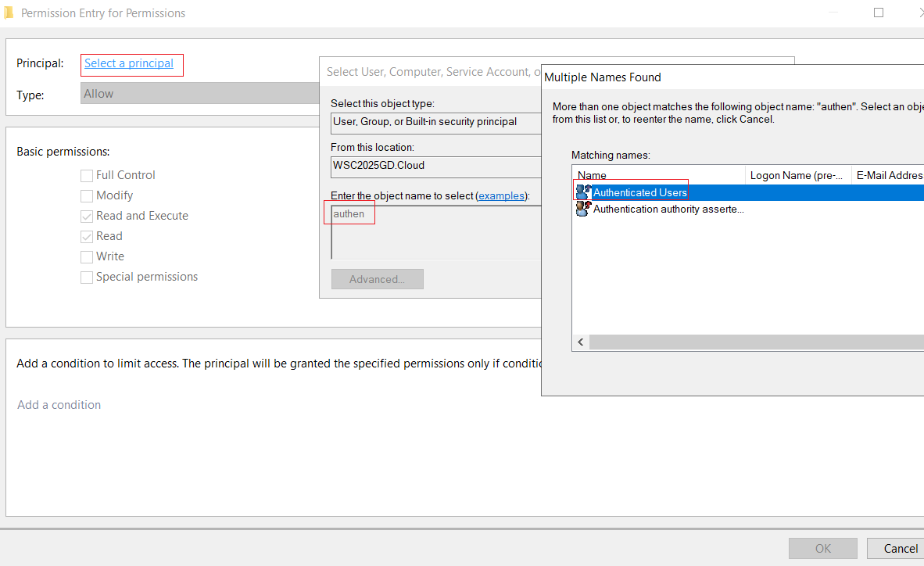Enable the Full Control checkbox
924x566 pixels.
[x=87, y=176]
